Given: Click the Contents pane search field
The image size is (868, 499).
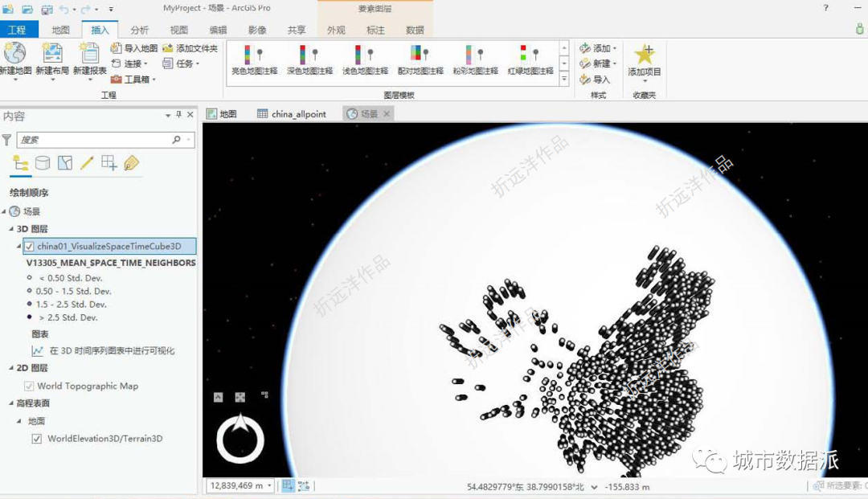Looking at the screenshot, I should [x=105, y=139].
